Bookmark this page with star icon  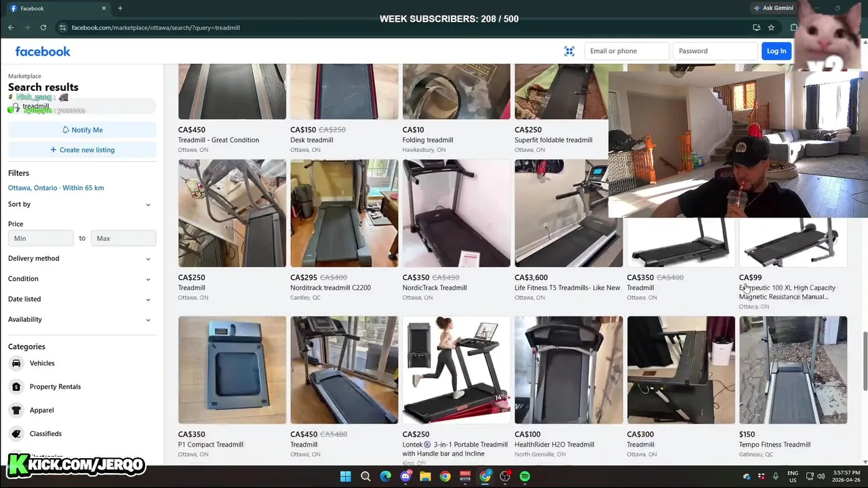(x=771, y=28)
